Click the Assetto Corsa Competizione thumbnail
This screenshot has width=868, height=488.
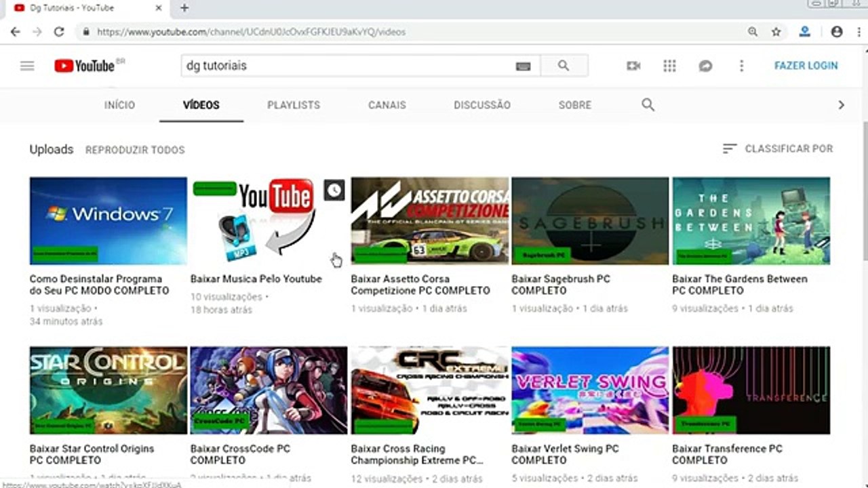click(430, 221)
